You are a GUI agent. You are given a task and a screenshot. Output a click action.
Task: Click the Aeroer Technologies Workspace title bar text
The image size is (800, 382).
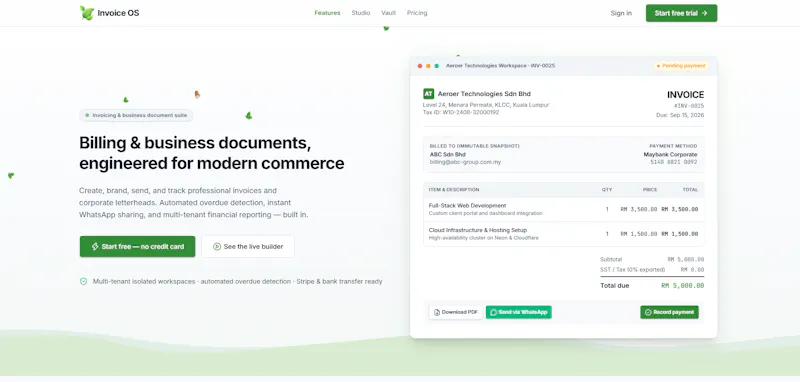(500, 66)
